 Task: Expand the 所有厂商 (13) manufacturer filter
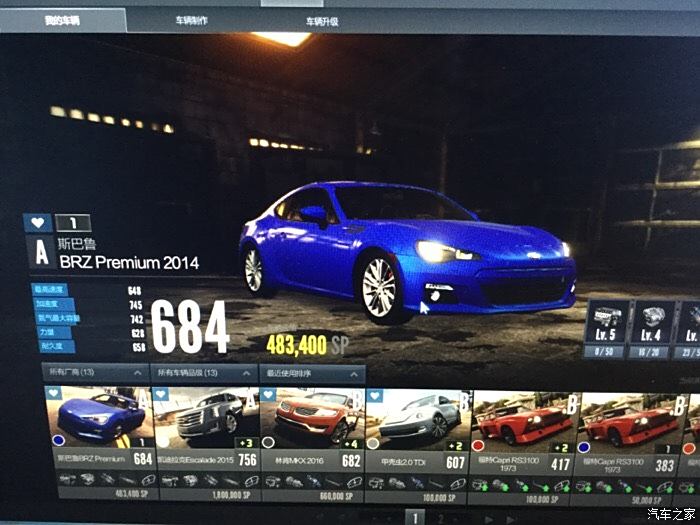(96, 372)
